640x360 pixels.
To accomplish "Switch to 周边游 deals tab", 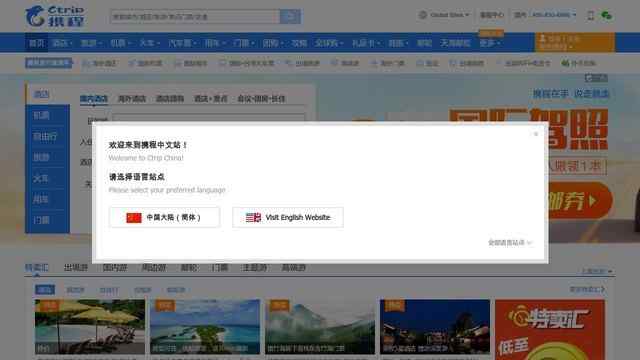I will click(x=154, y=268).
